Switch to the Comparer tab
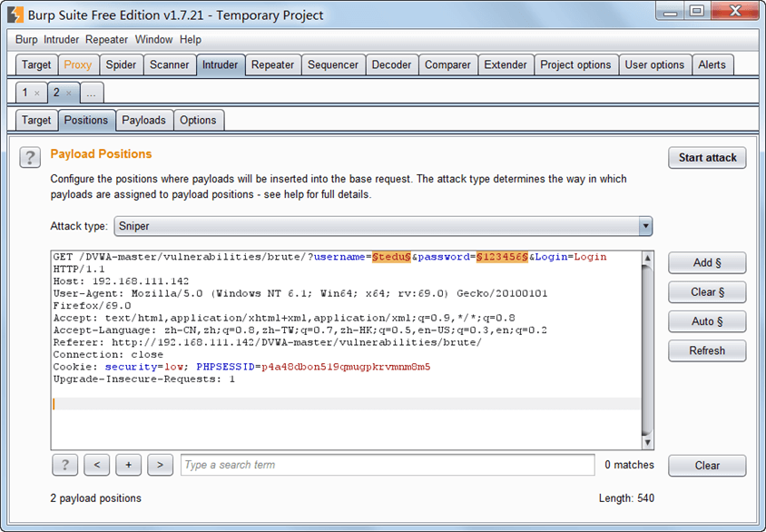 tap(447, 65)
